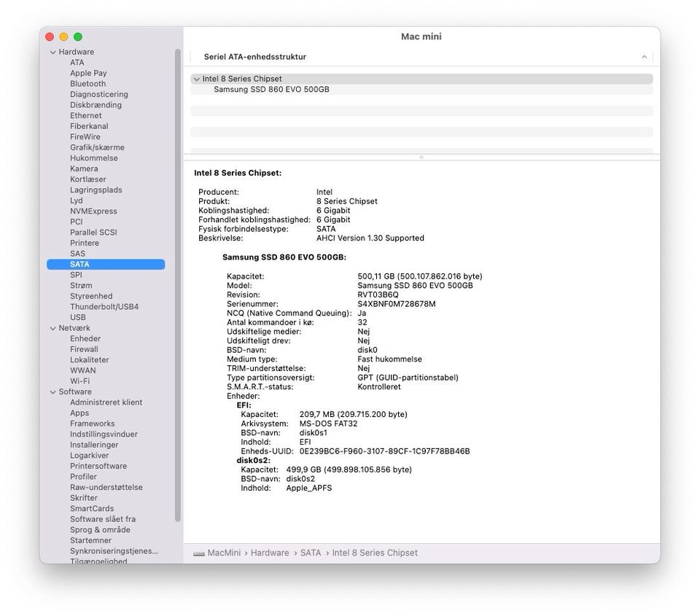Select Software slået fra in the sidebar

(x=103, y=520)
